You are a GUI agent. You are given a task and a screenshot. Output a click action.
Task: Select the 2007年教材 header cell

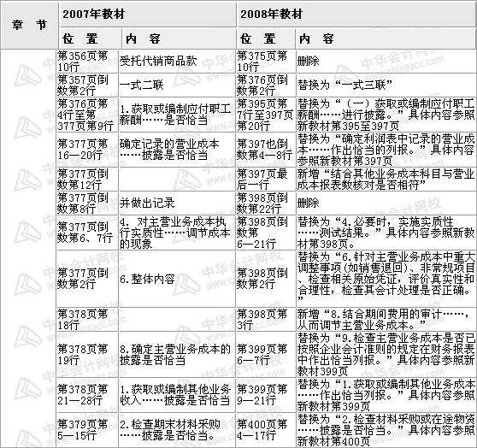point(147,15)
